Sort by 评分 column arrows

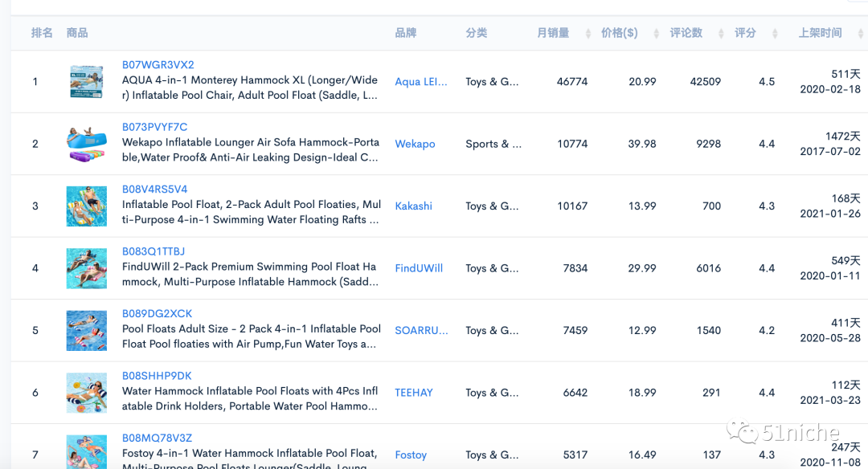(775, 34)
